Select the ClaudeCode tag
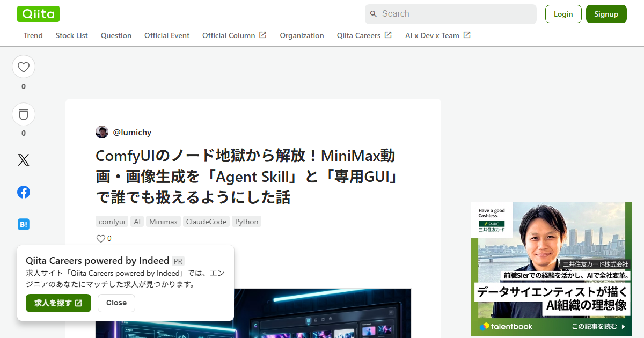The image size is (644, 338). (x=206, y=222)
